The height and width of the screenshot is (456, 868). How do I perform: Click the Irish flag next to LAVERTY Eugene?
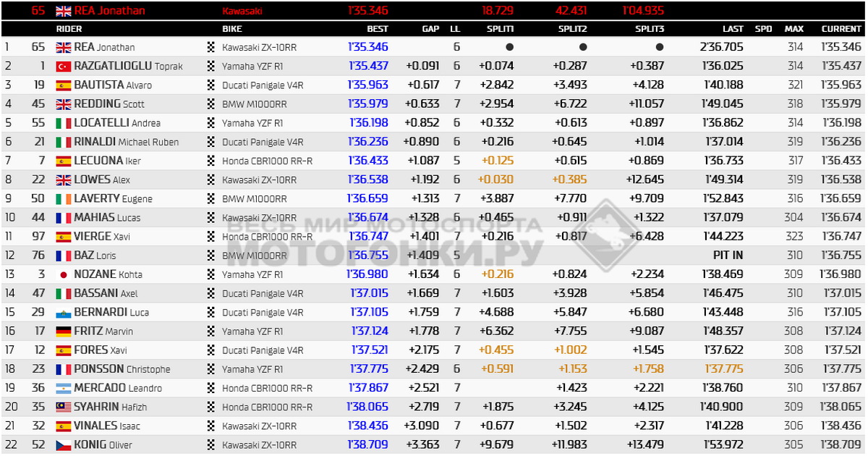tap(64, 198)
